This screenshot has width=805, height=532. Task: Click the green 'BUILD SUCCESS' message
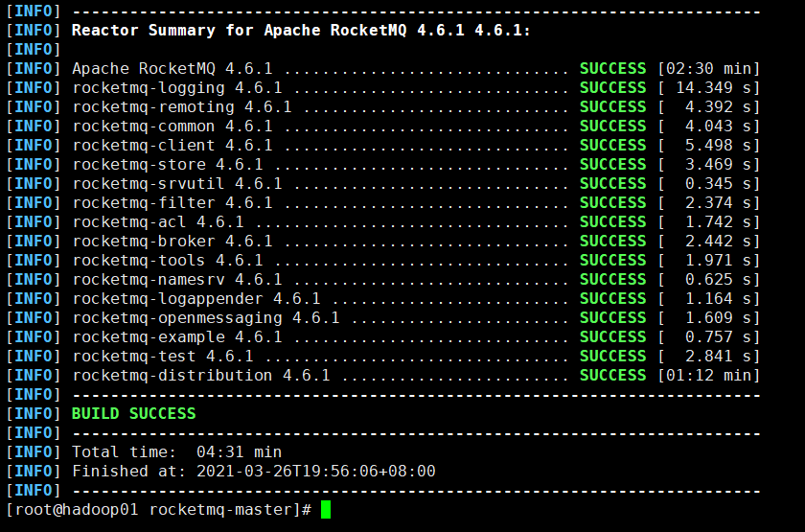tap(133, 414)
